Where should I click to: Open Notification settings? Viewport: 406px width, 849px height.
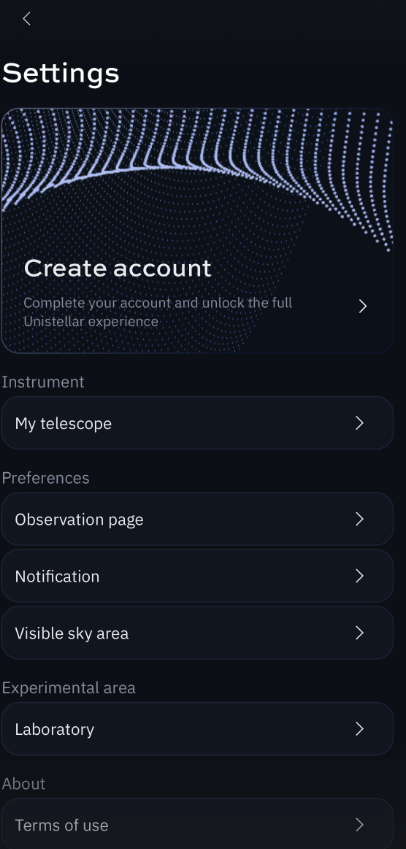pyautogui.click(x=197, y=576)
